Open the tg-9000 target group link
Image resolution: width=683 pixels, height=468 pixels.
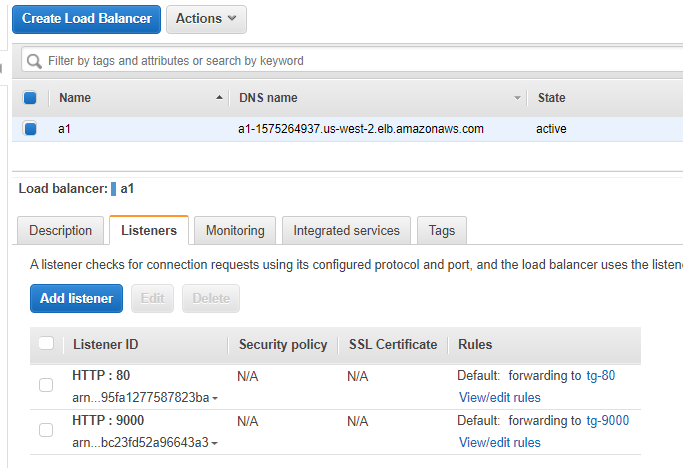tap(608, 421)
